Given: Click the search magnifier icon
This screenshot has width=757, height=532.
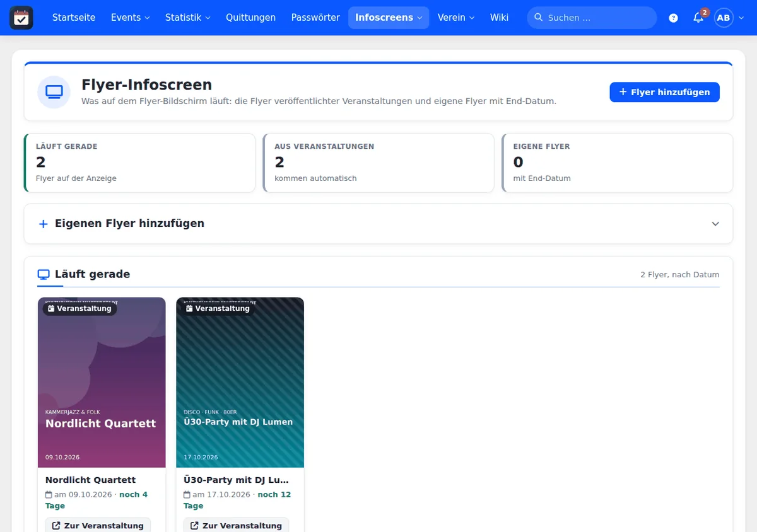Looking at the screenshot, I should [539, 18].
